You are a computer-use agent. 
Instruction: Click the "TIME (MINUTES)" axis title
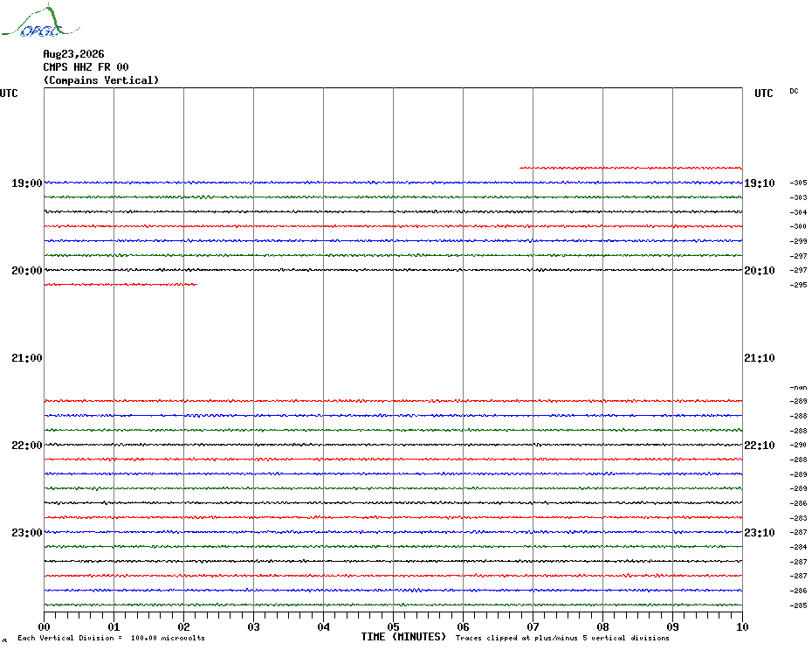pos(403,637)
